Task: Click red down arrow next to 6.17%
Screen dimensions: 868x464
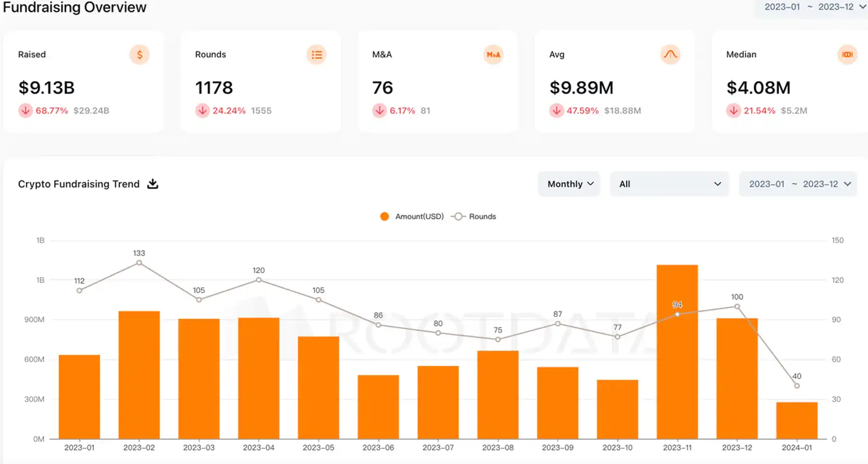Action: click(380, 110)
